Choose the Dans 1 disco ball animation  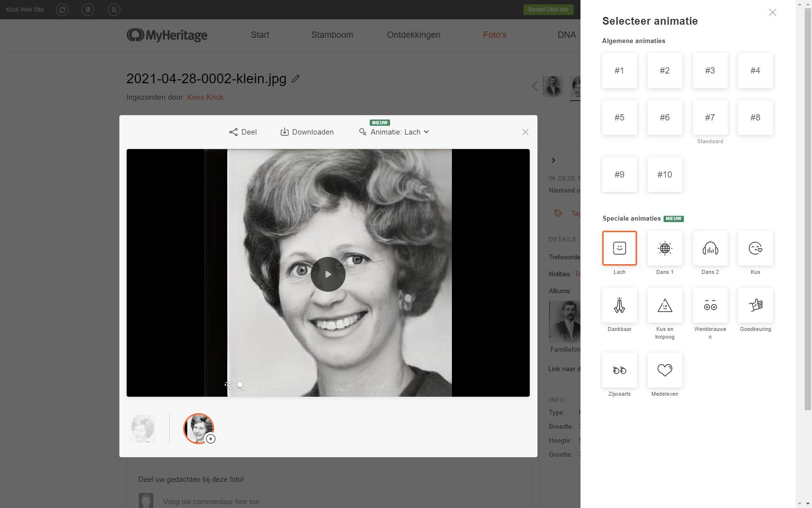[x=665, y=248]
